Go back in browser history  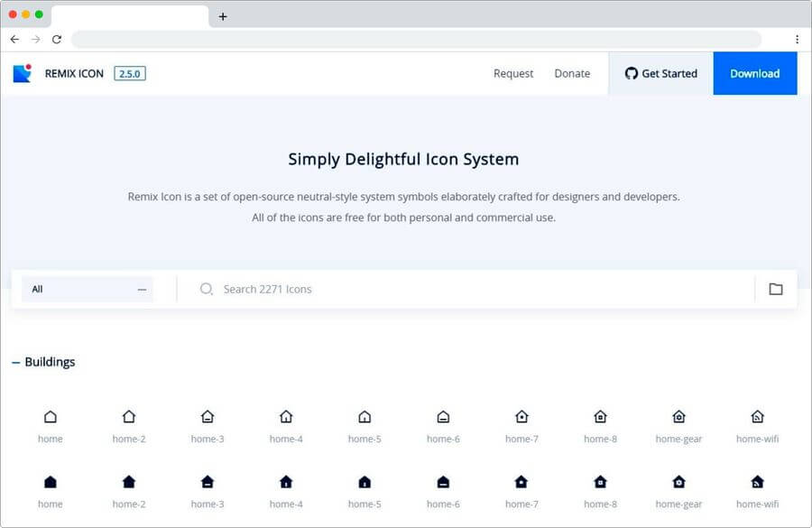14,40
